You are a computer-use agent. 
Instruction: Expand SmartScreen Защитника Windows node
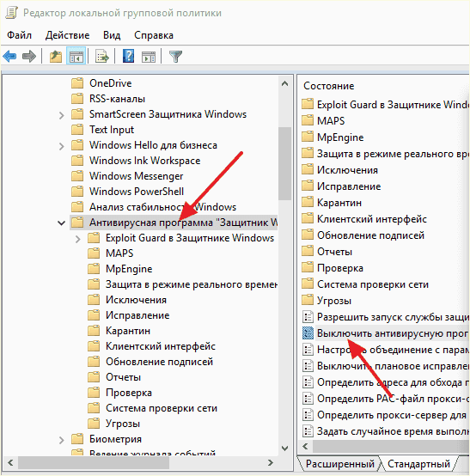tap(61, 115)
